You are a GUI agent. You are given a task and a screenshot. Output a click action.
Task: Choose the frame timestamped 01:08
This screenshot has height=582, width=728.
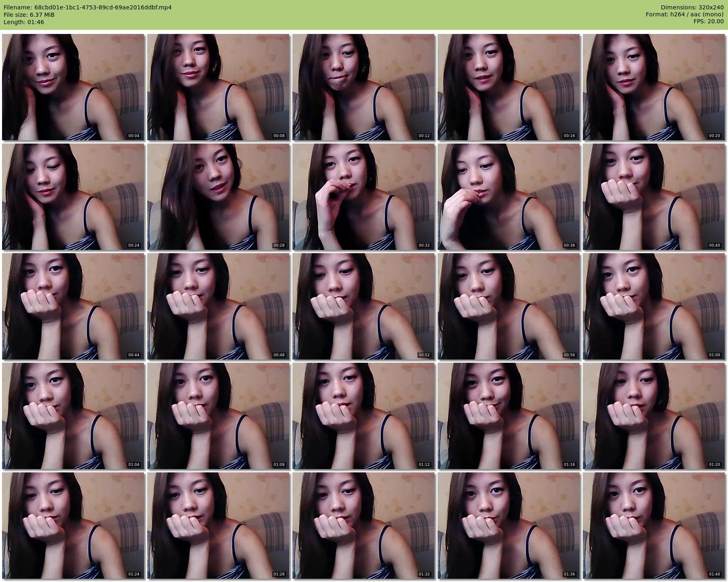point(218,416)
